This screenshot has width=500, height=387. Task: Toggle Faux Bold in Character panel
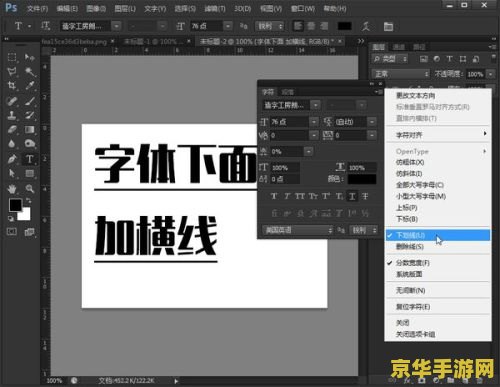[274, 196]
